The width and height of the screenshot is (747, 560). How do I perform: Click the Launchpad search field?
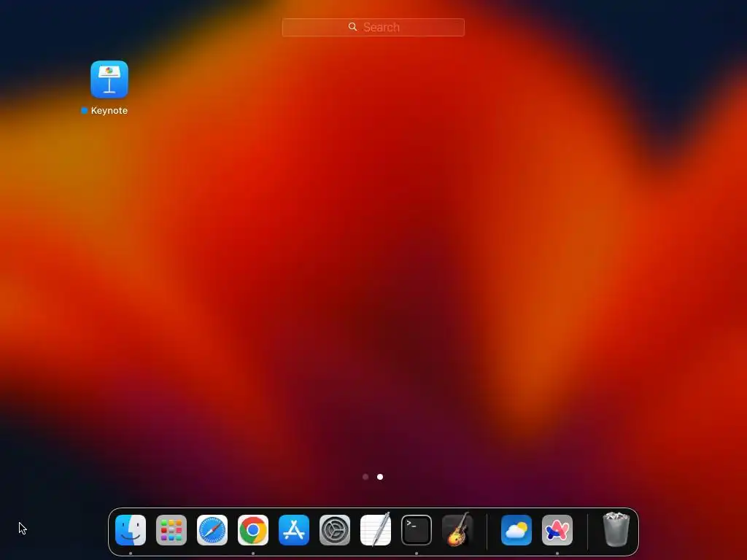pos(373,27)
